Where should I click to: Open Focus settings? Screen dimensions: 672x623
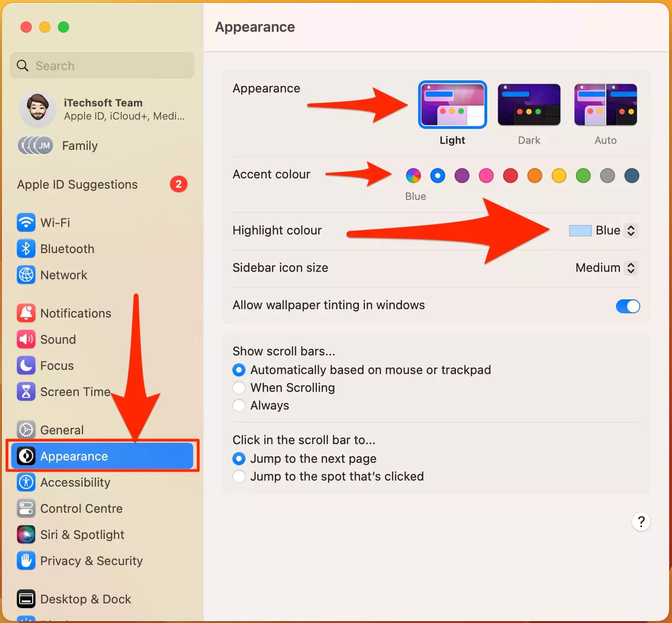[x=56, y=366]
